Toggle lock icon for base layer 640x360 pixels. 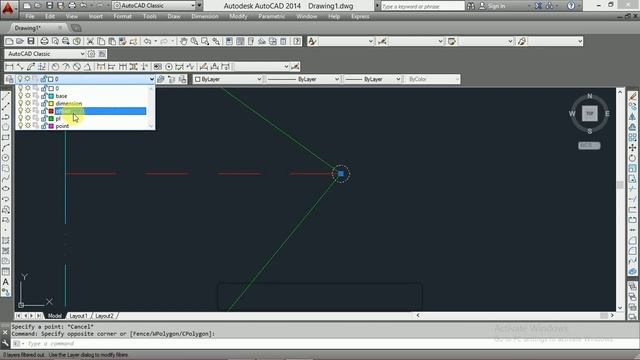(43, 96)
